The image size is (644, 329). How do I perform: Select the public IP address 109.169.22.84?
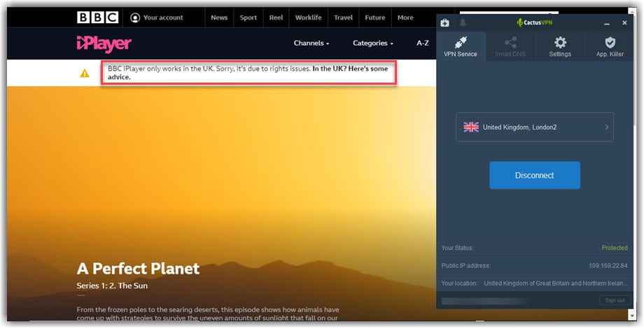point(608,266)
